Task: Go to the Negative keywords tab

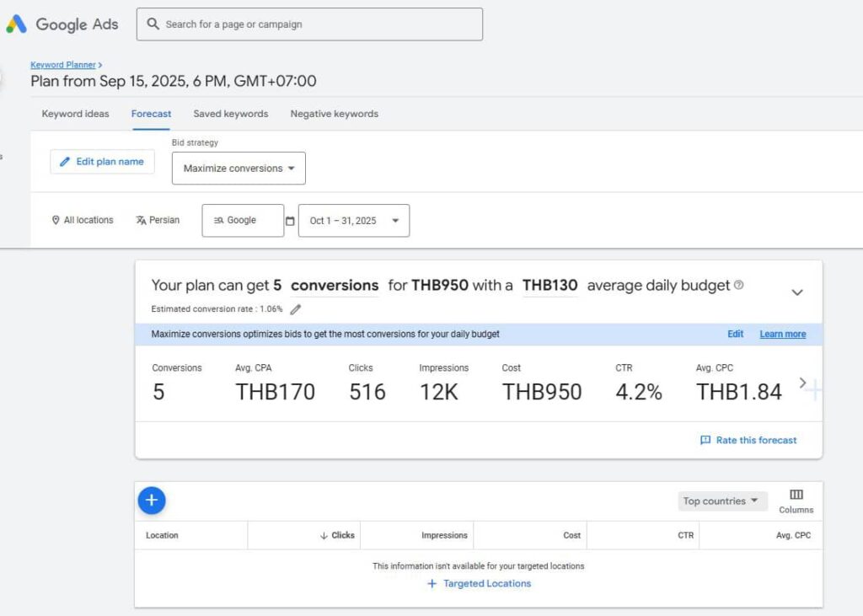Action: (x=334, y=114)
